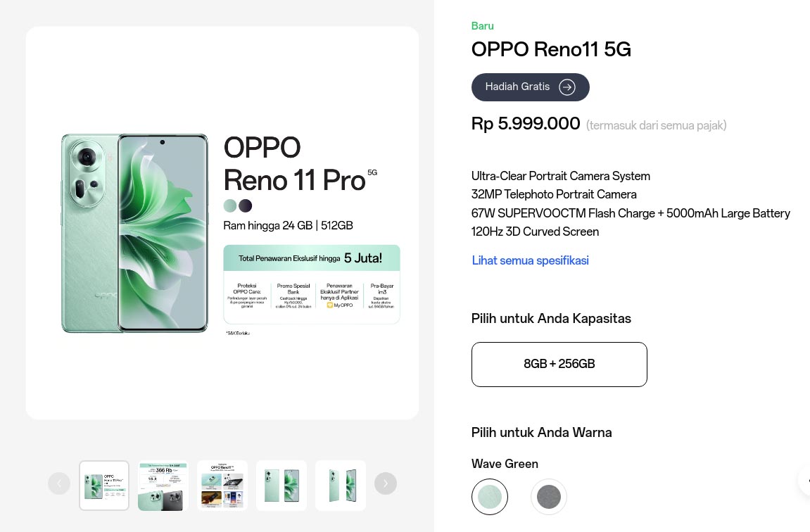Image resolution: width=810 pixels, height=532 pixels.
Task: Click the Total Penawaran Eksklusif promo banner
Action: pyautogui.click(x=312, y=285)
